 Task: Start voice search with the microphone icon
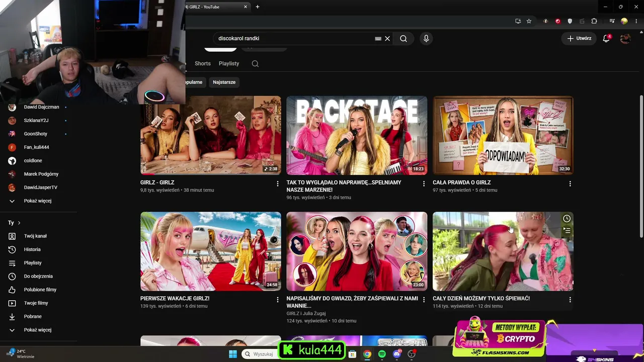(426, 38)
